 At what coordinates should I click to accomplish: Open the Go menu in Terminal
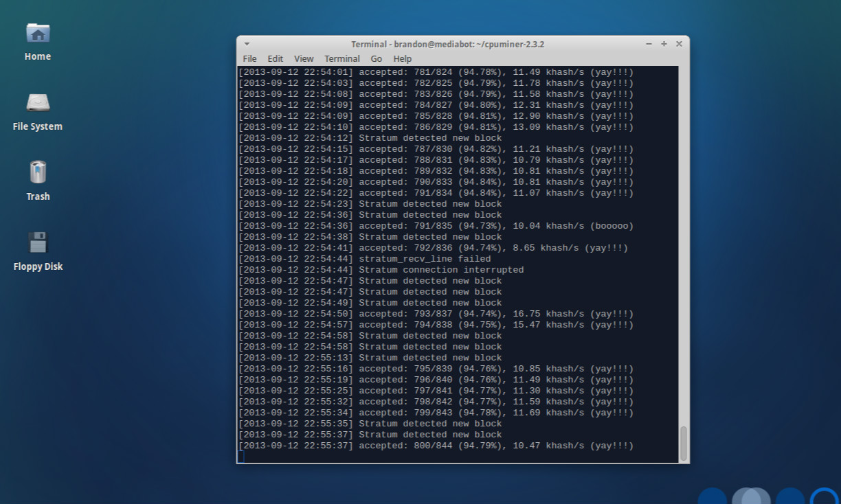coord(377,59)
